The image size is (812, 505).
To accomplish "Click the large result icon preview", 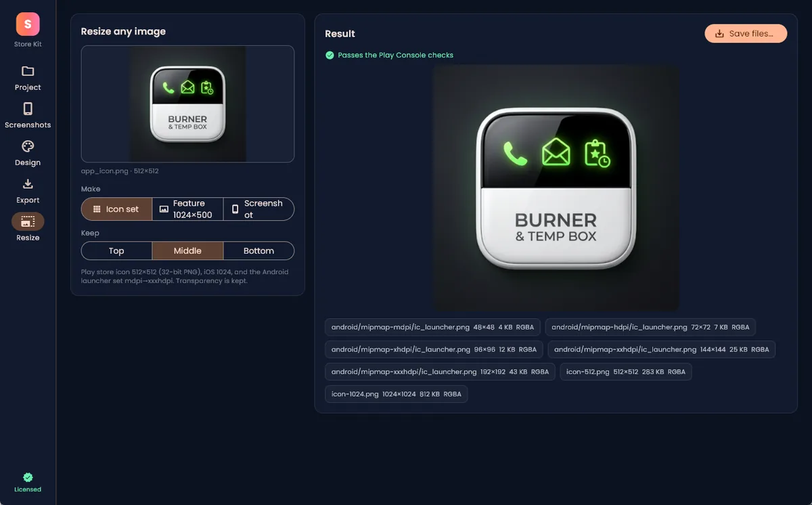I will pyautogui.click(x=556, y=188).
